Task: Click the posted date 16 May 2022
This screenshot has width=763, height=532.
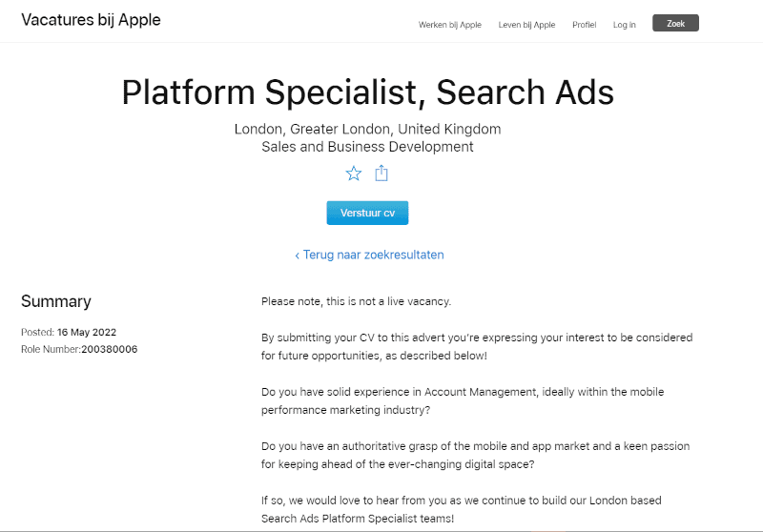Action: 87,333
